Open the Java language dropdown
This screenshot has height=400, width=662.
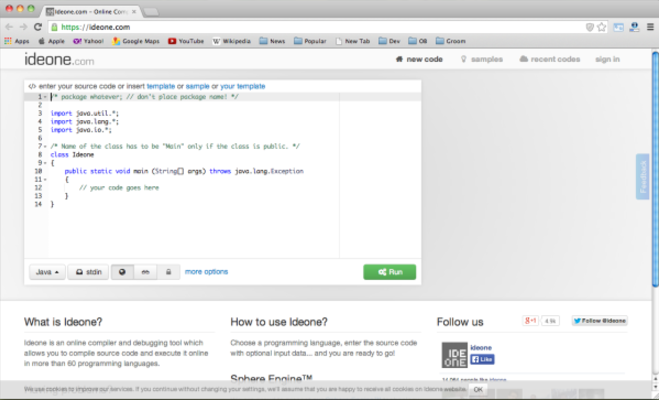47,272
